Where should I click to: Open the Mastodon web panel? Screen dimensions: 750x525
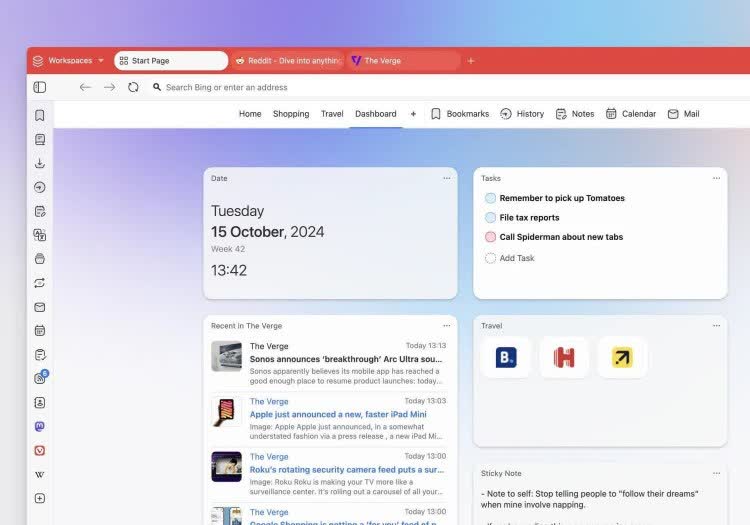(x=40, y=426)
